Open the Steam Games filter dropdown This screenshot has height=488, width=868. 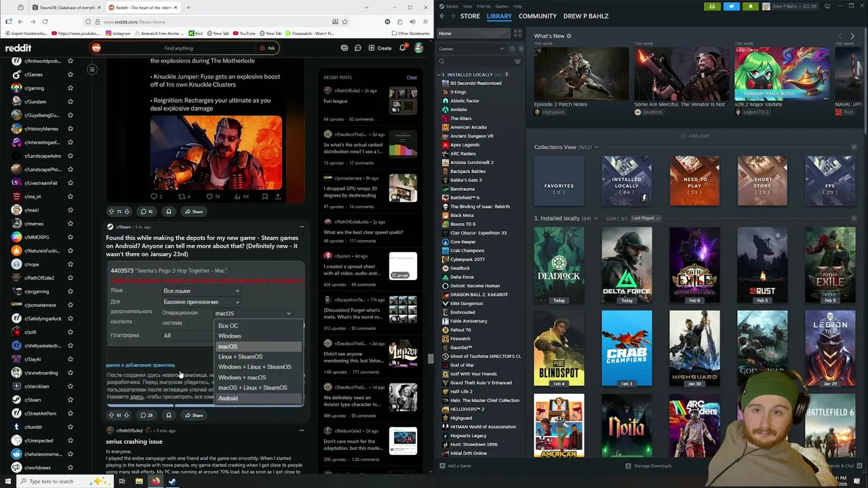click(471, 49)
